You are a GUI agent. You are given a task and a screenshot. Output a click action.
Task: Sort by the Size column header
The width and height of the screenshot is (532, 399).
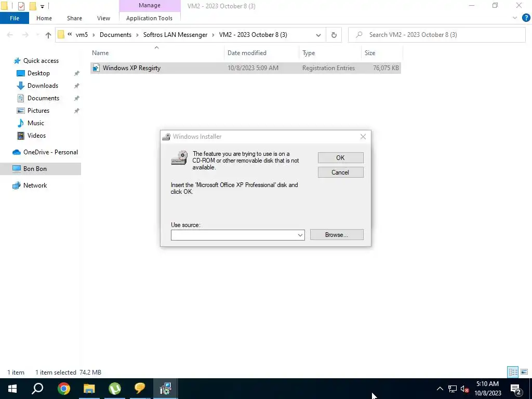(x=370, y=53)
